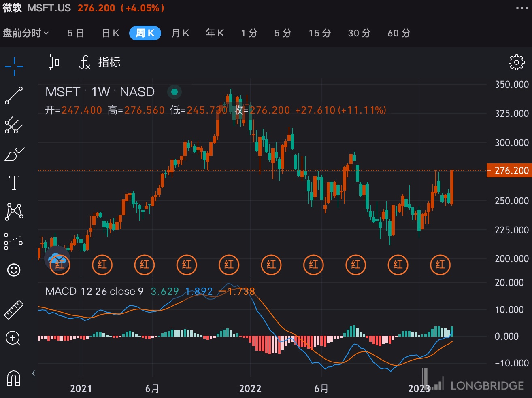This screenshot has width=532, height=398.
Task: Open the three-dot more options menu
Action: (522, 8)
